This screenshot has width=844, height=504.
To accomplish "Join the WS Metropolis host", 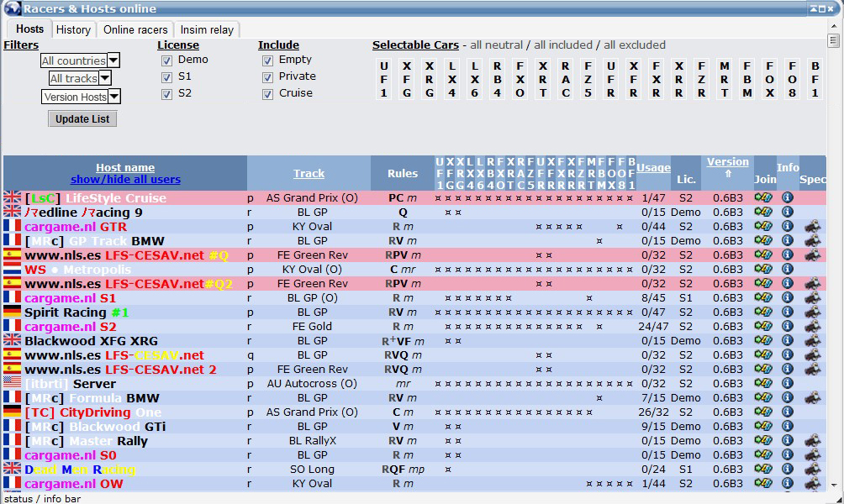I will pyautogui.click(x=763, y=269).
